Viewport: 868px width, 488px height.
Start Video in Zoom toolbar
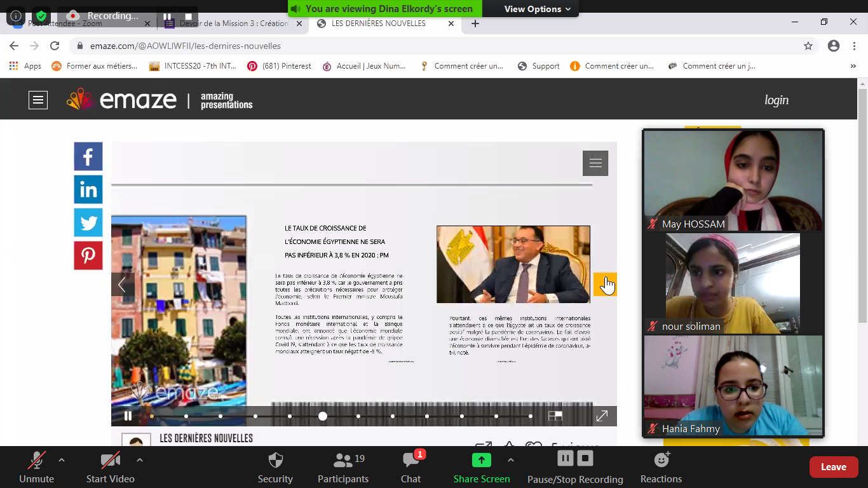tap(110, 467)
